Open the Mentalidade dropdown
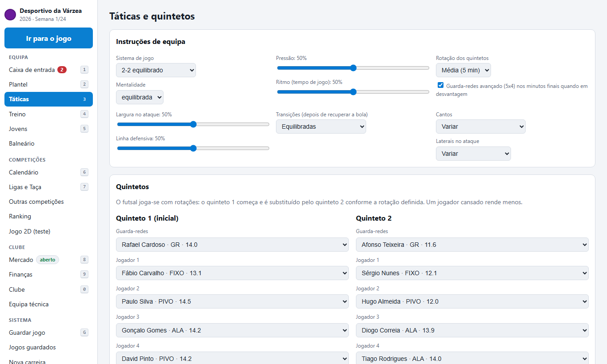This screenshot has height=364, width=607. point(140,97)
